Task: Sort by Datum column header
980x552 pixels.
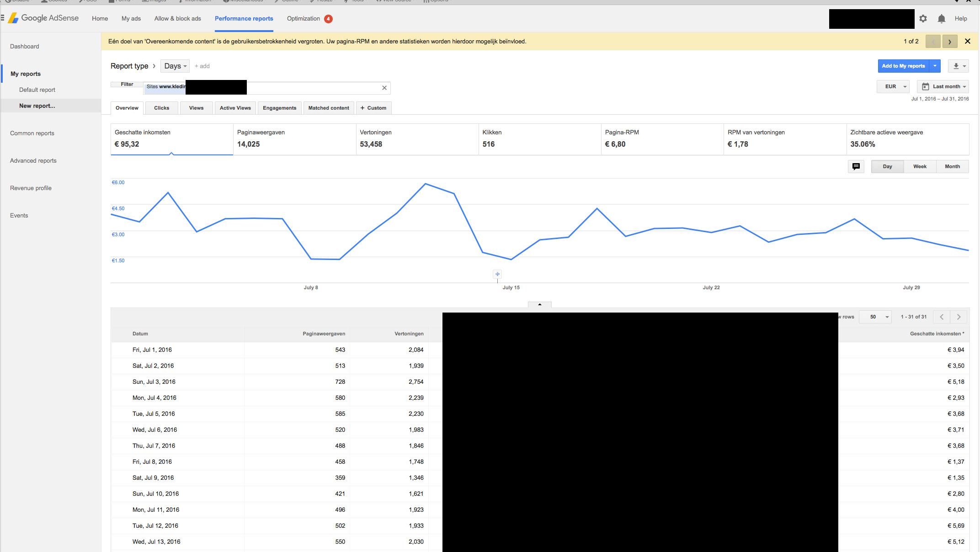Action: [140, 334]
